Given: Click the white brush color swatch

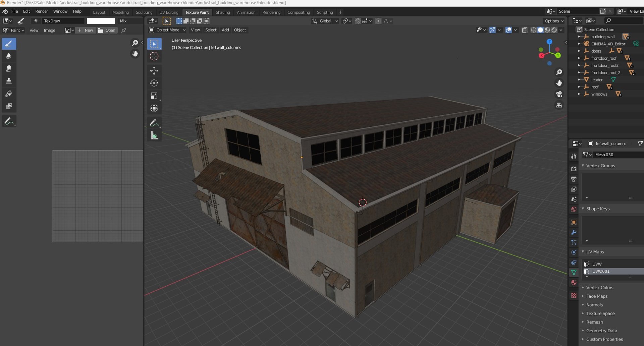Looking at the screenshot, I should tap(101, 21).
